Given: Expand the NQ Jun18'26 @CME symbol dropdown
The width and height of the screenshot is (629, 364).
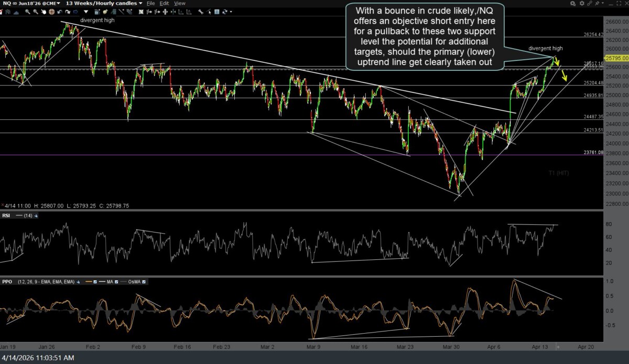Looking at the screenshot, I should point(30,3).
